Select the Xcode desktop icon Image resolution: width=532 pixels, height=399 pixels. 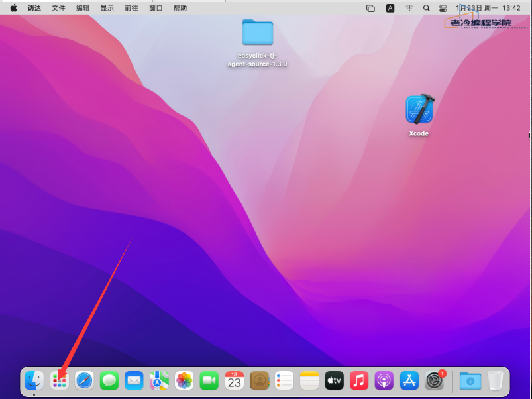pyautogui.click(x=419, y=109)
